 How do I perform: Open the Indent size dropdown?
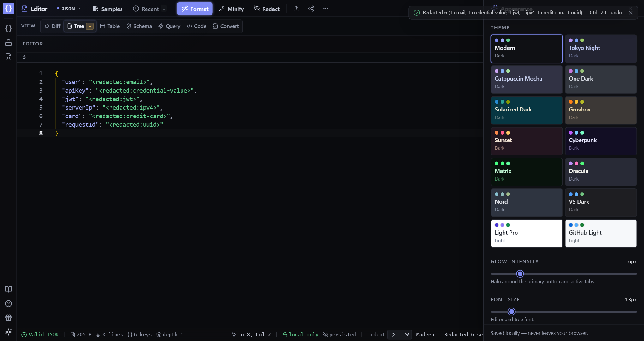pyautogui.click(x=399, y=335)
